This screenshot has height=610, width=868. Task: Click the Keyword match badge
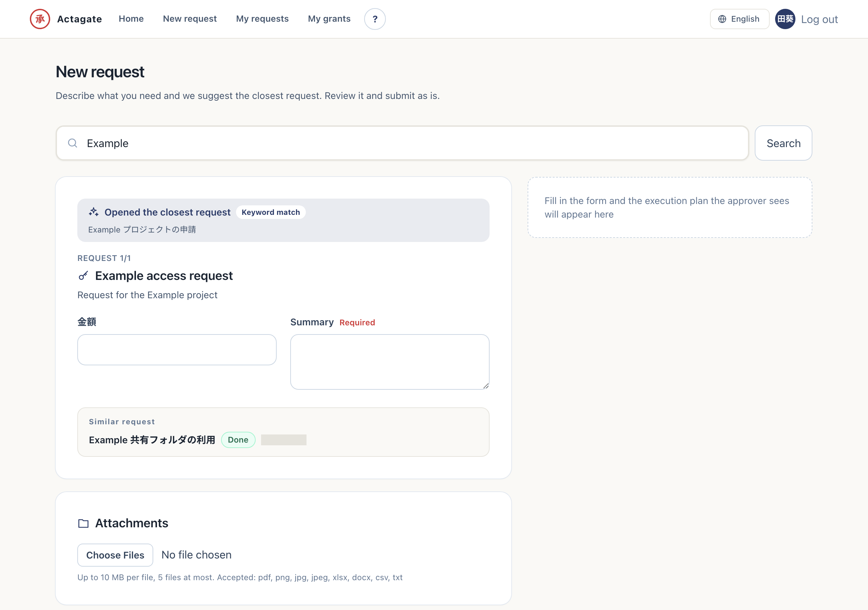pyautogui.click(x=271, y=212)
